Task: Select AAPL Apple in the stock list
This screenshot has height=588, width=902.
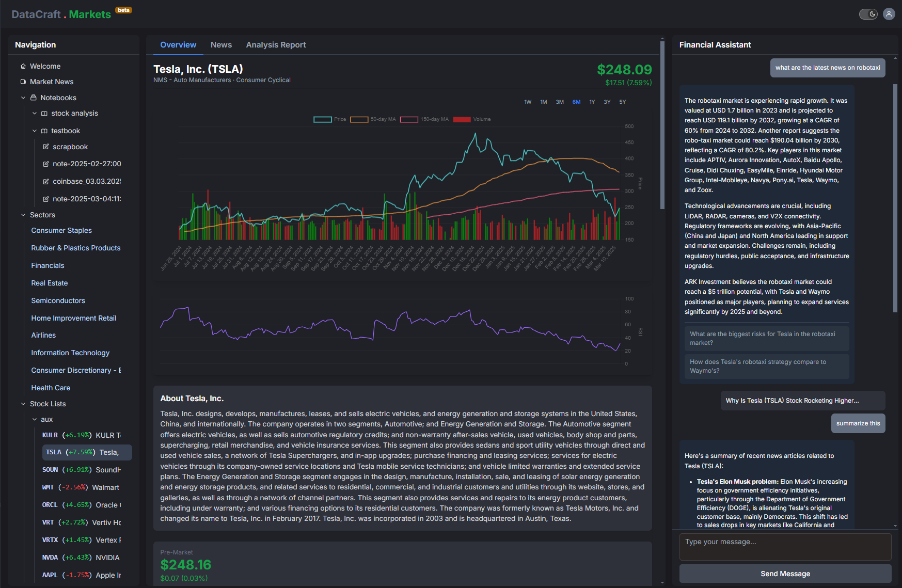Action: (82, 575)
